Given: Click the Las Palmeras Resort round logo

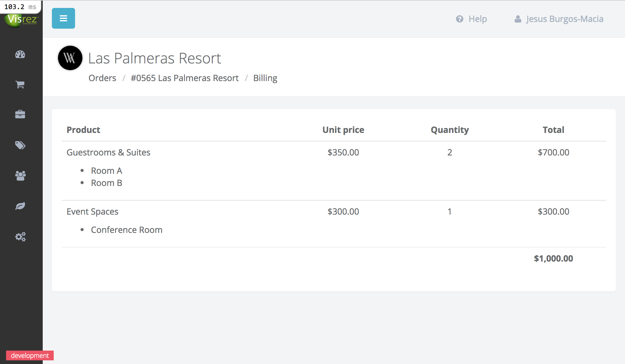Looking at the screenshot, I should click(70, 58).
